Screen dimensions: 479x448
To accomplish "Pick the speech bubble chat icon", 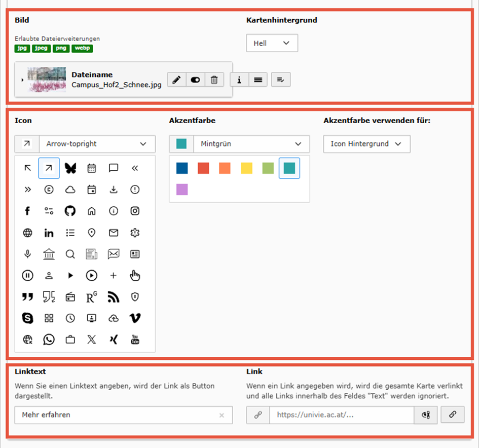I will (114, 168).
